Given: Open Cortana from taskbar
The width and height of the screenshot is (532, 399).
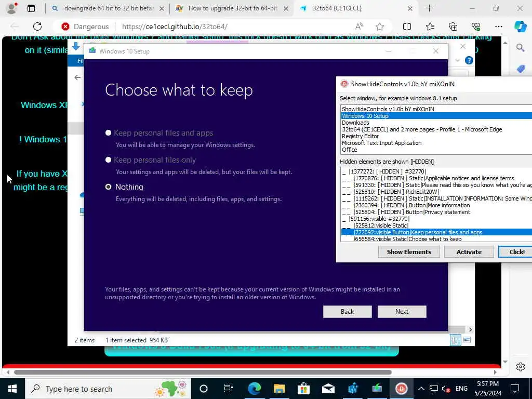Looking at the screenshot, I should (x=204, y=389).
